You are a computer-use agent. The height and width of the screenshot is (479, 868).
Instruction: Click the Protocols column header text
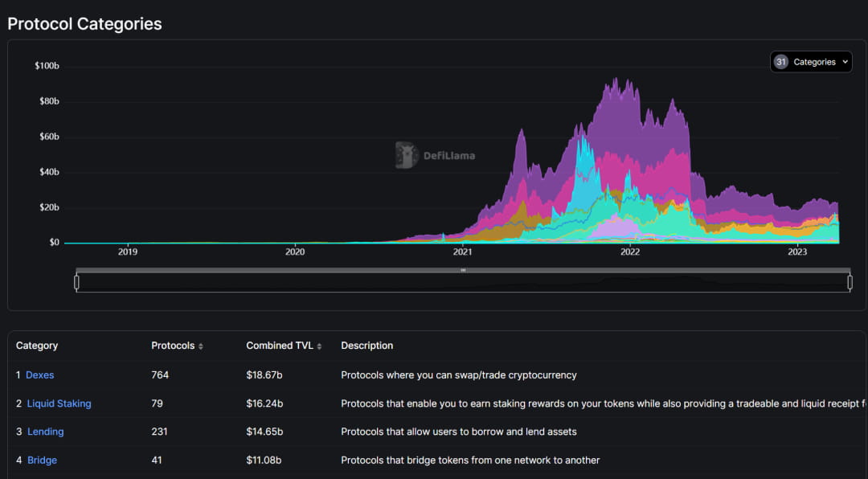point(173,346)
